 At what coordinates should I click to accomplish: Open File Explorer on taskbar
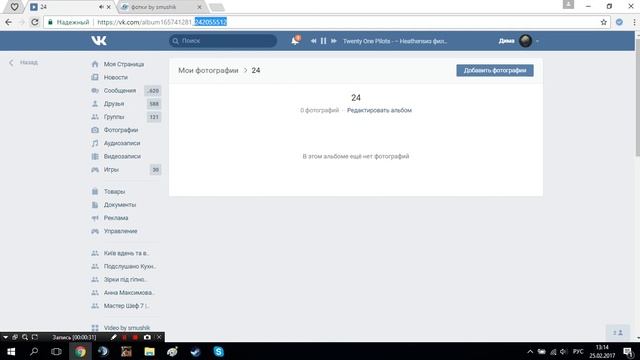click(x=149, y=351)
